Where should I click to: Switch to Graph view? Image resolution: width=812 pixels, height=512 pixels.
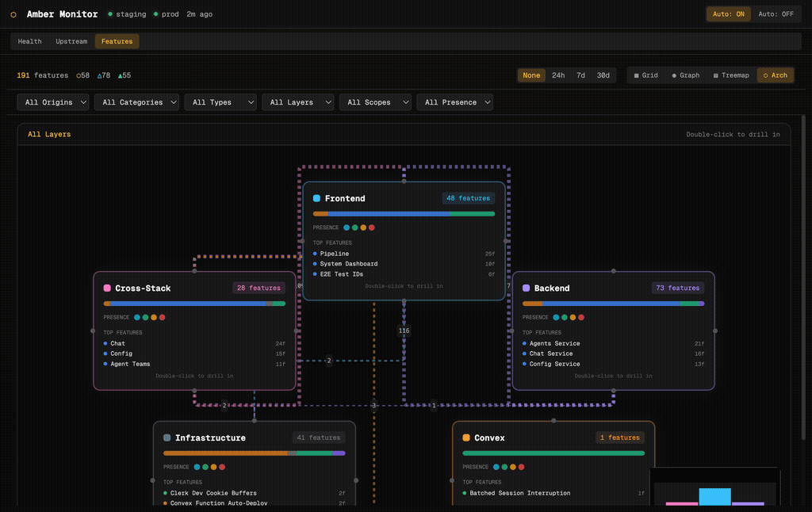point(686,75)
